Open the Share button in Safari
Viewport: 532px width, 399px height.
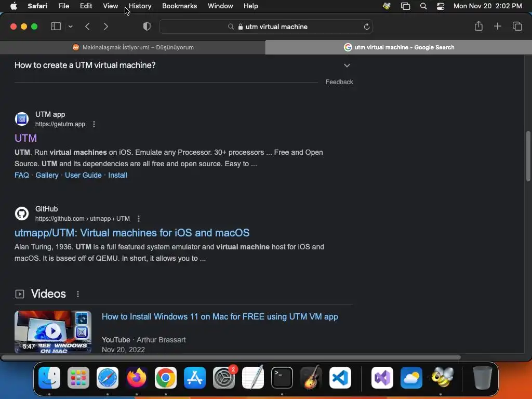478,26
